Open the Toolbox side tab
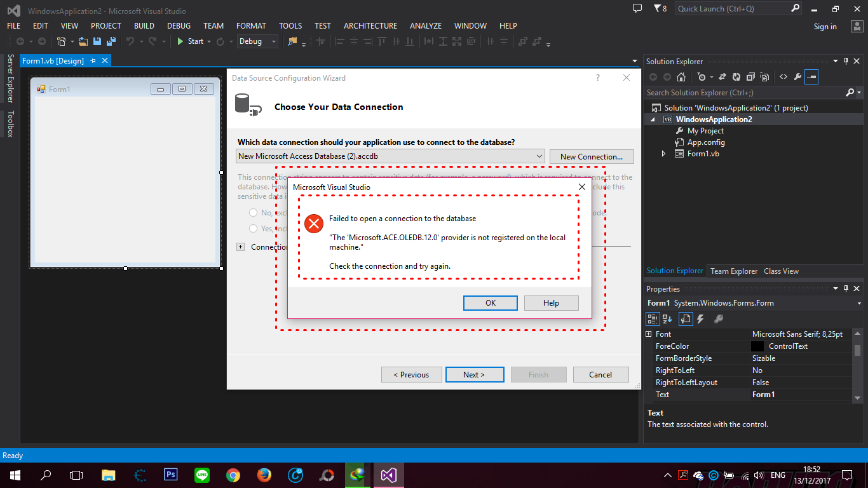Image resolution: width=868 pixels, height=488 pixels. pos(10,123)
